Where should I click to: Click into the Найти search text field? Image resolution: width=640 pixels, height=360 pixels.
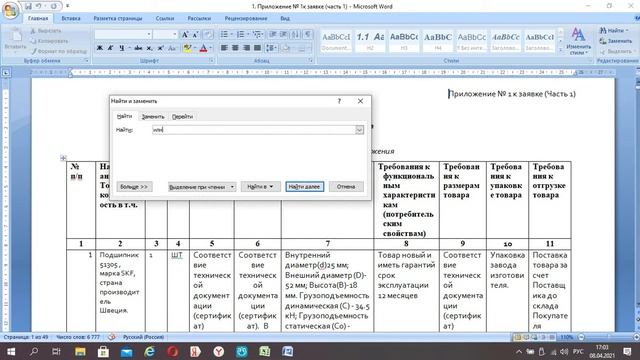click(x=254, y=130)
